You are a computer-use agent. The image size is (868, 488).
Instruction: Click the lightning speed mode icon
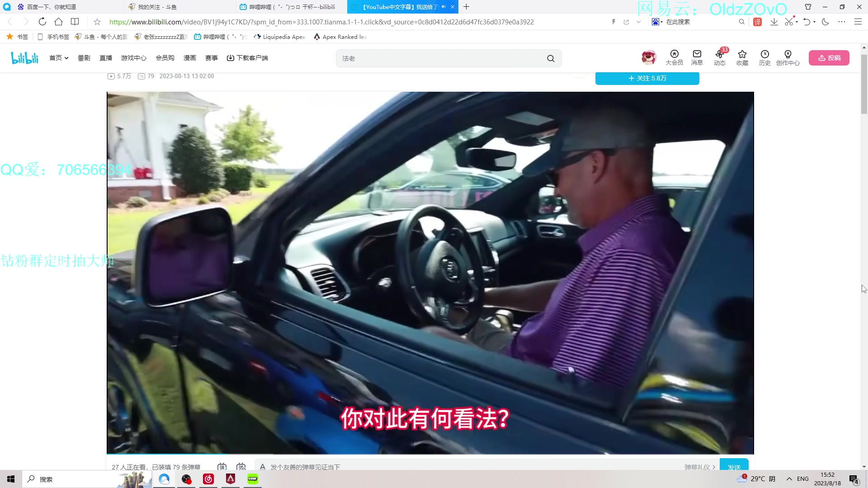pos(613,22)
